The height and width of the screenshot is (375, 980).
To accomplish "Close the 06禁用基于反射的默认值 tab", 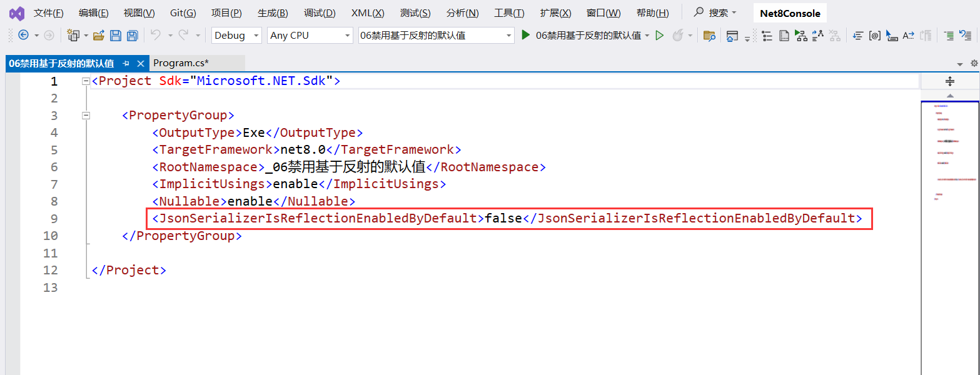I will tap(141, 63).
